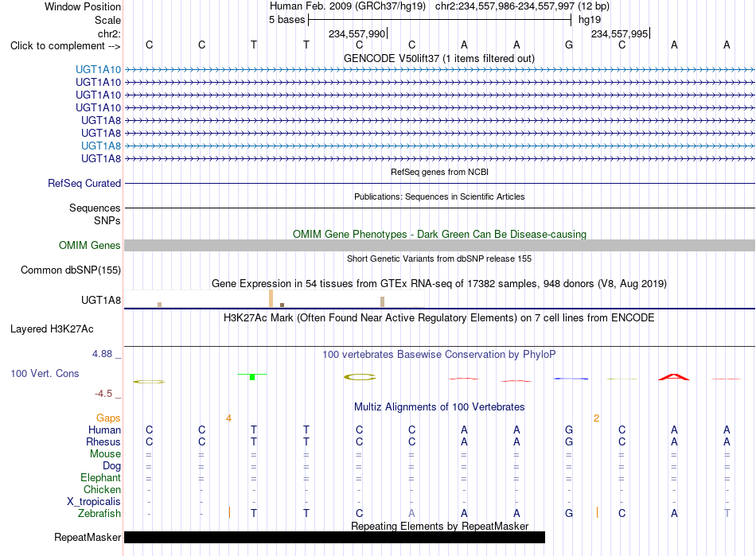Click the G base in the Human alignment row
The width and height of the screenshot is (756, 556).
pyautogui.click(x=569, y=430)
